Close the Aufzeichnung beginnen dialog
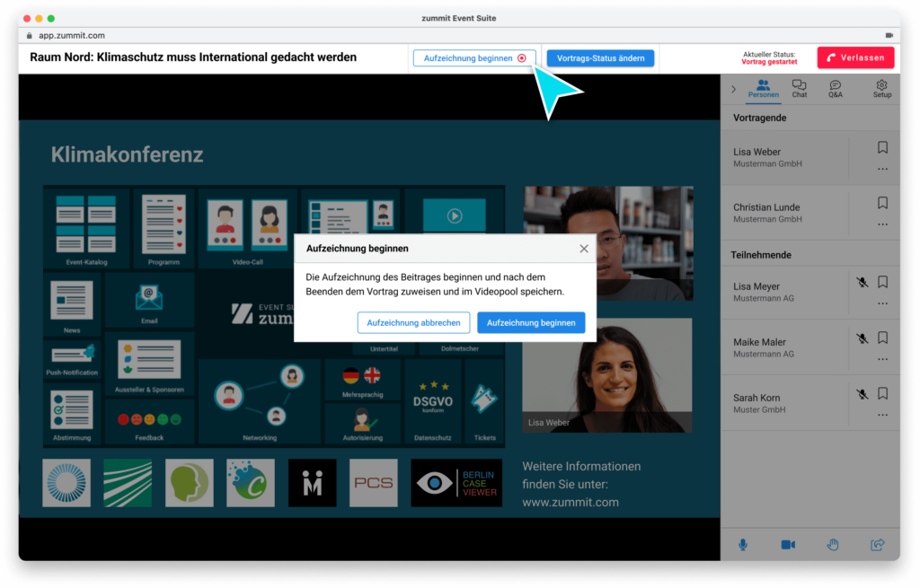920x588 pixels. click(x=584, y=249)
